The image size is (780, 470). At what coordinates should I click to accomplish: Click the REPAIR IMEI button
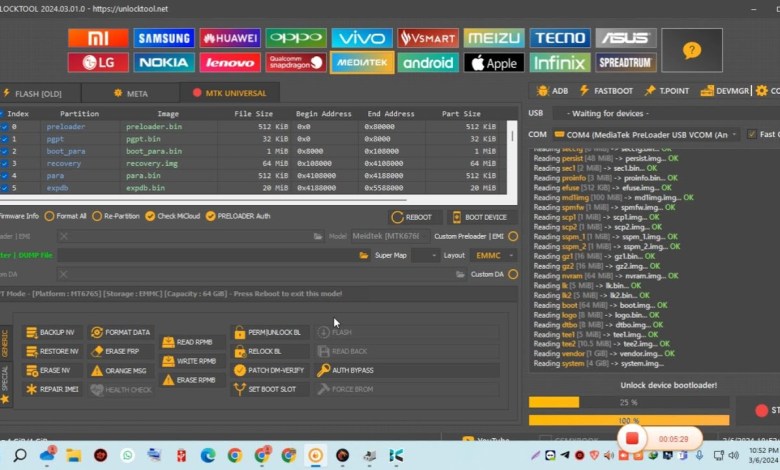pyautogui.click(x=53, y=389)
